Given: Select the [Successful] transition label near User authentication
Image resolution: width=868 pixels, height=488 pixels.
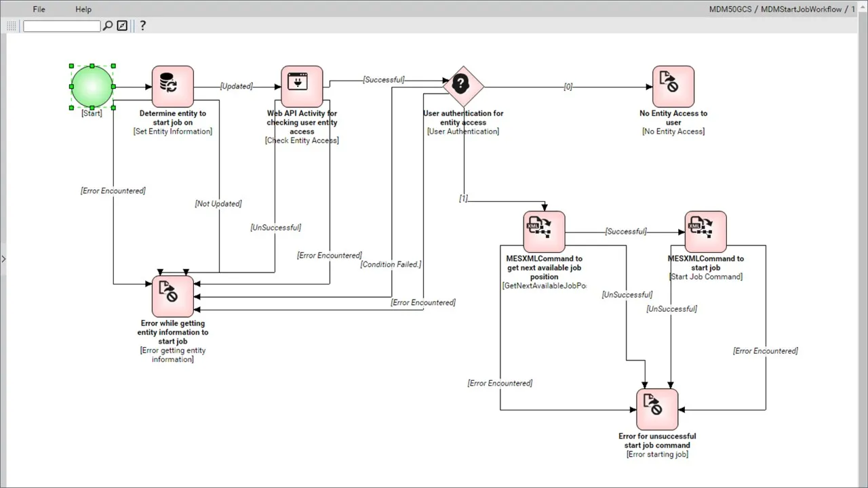Looking at the screenshot, I should tap(384, 79).
